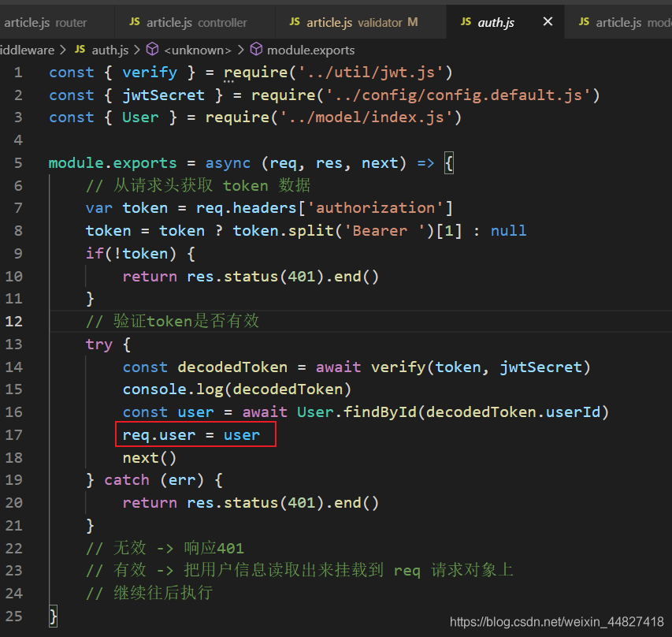This screenshot has height=637, width=672.
Task: Click the JS icon on article.js validator tab
Action: coord(295,21)
